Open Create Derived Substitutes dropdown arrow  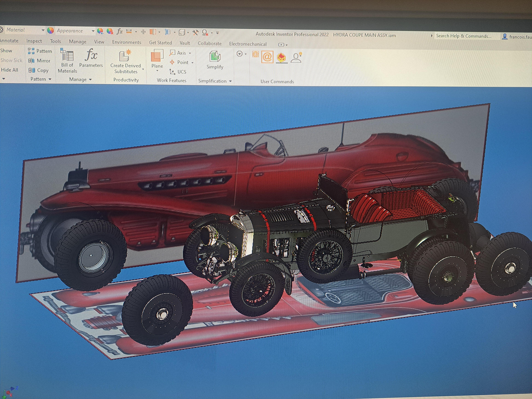[143, 69]
